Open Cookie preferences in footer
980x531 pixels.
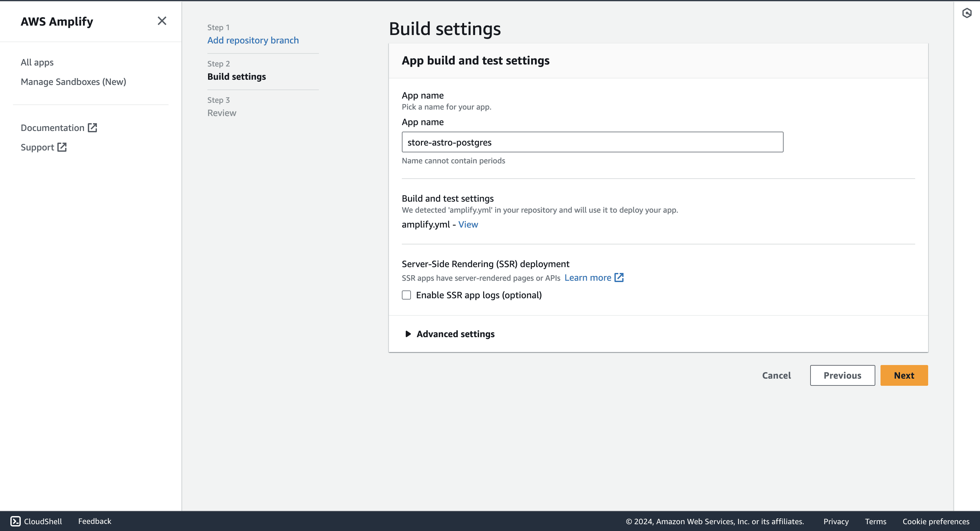pos(936,521)
